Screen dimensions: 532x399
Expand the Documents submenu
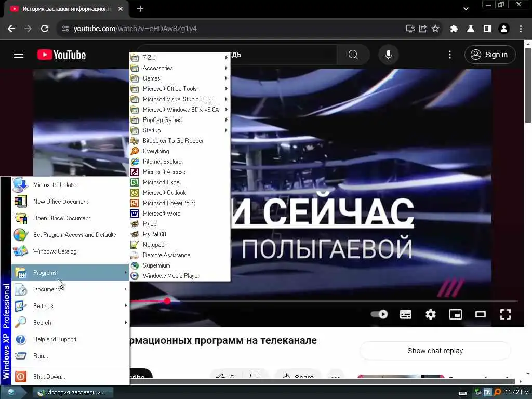(70, 289)
